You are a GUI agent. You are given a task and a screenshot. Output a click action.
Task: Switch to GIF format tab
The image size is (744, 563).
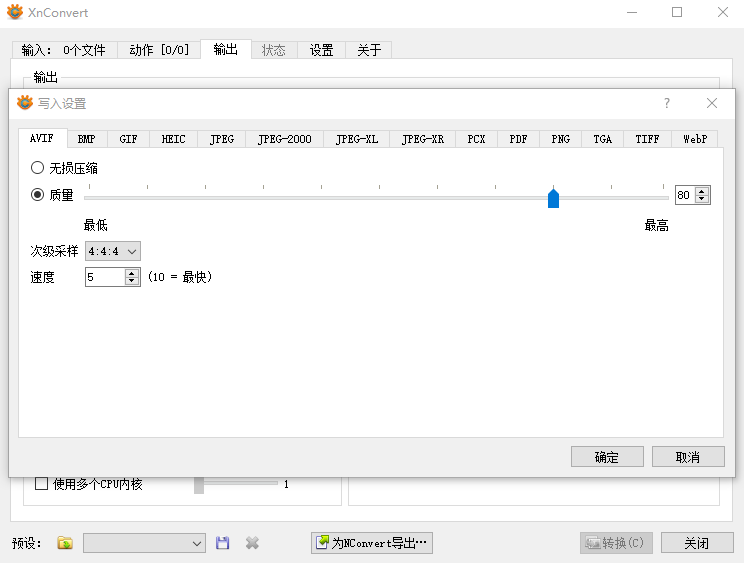pyautogui.click(x=128, y=139)
